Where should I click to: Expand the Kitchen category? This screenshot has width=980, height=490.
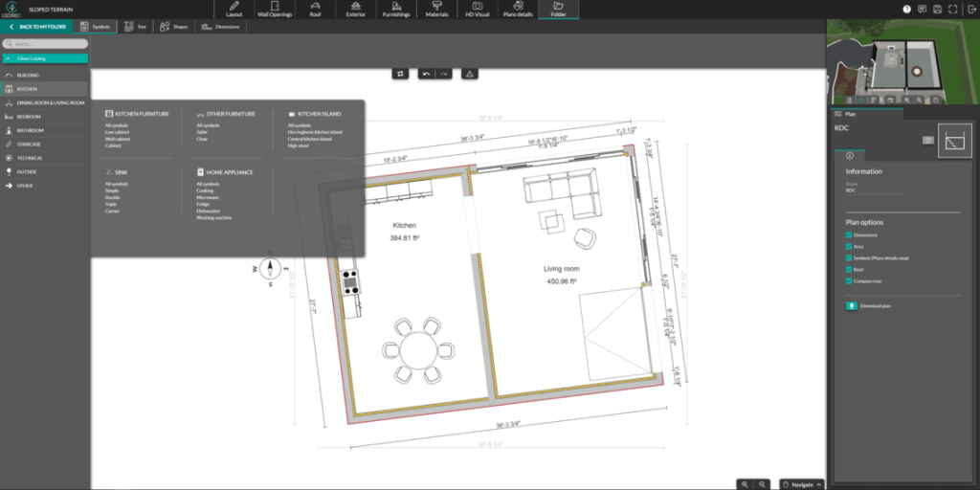45,89
